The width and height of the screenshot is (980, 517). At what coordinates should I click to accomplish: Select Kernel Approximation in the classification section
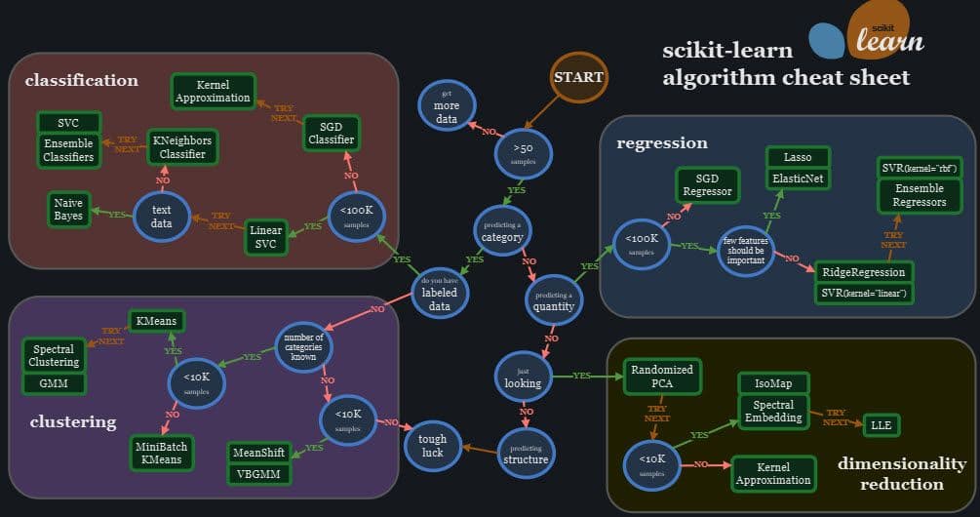click(x=213, y=92)
